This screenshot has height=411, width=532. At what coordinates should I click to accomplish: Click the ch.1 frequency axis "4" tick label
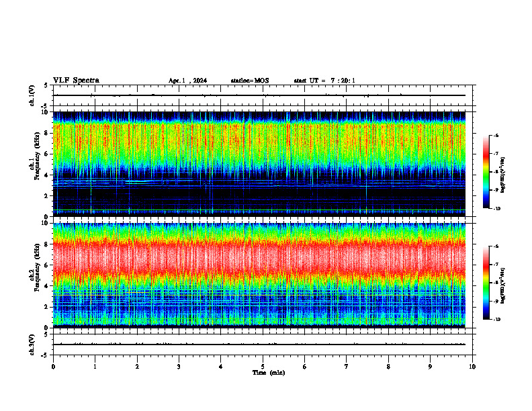point(46,175)
